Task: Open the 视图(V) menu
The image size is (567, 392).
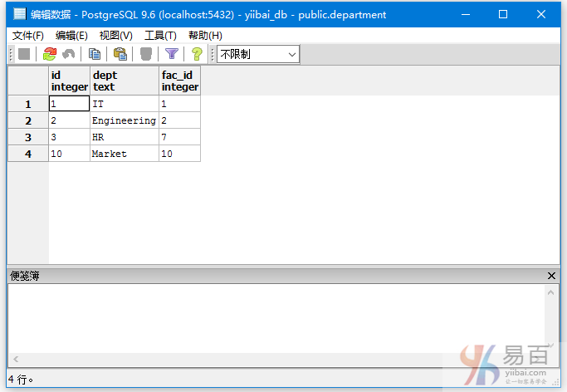Action: [x=115, y=35]
